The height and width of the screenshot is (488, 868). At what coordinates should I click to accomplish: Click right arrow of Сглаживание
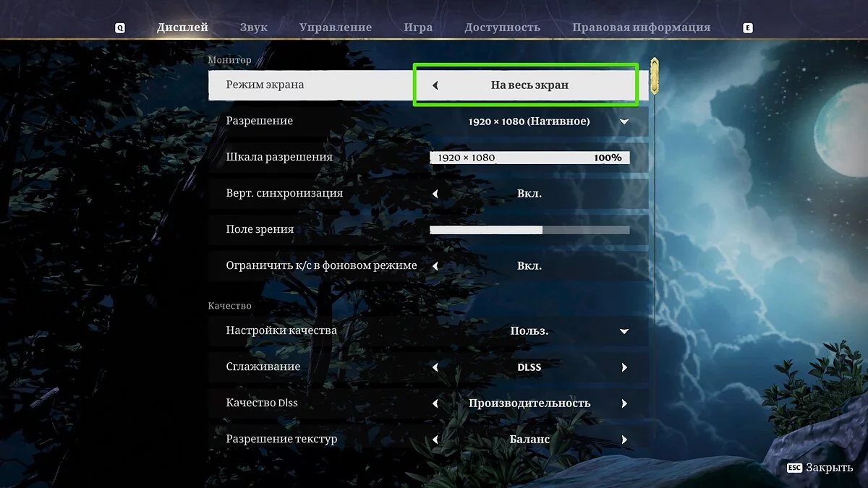point(624,367)
